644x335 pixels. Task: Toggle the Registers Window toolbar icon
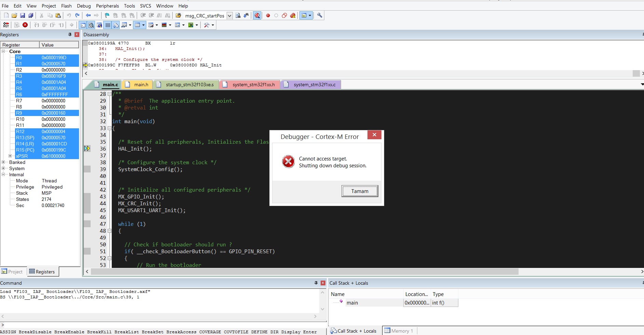click(x=108, y=25)
